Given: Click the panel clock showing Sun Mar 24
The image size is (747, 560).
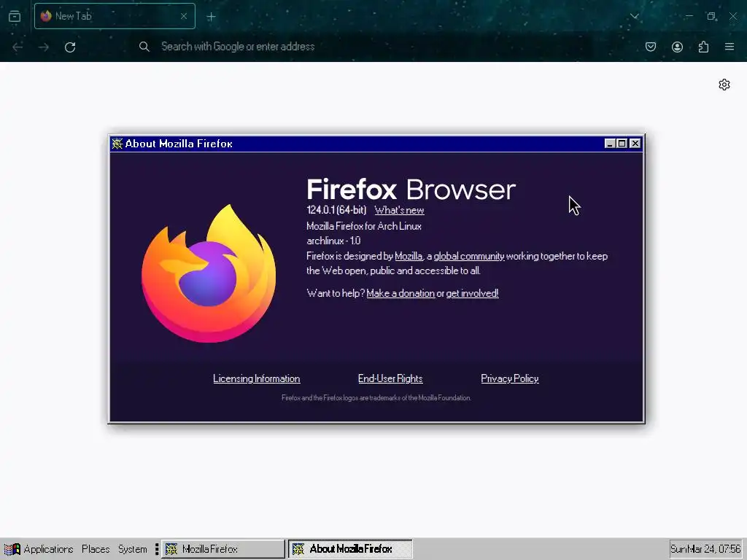Looking at the screenshot, I should (x=705, y=549).
